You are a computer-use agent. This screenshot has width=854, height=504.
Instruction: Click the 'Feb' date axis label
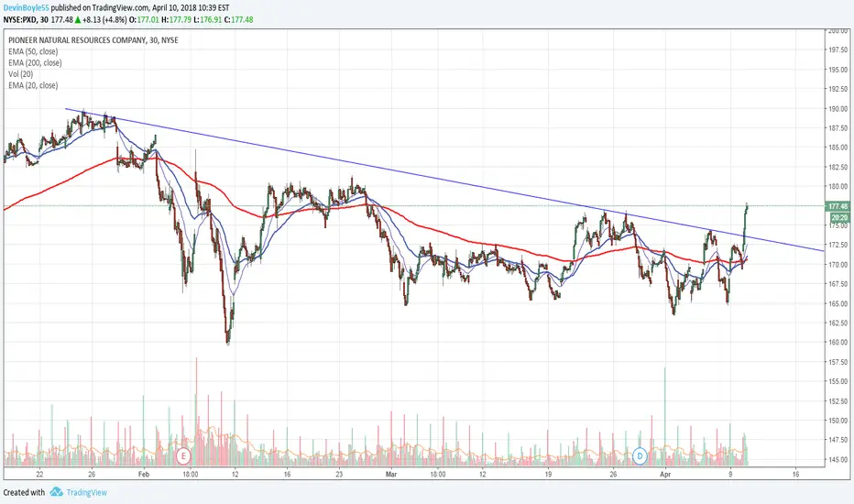143,474
